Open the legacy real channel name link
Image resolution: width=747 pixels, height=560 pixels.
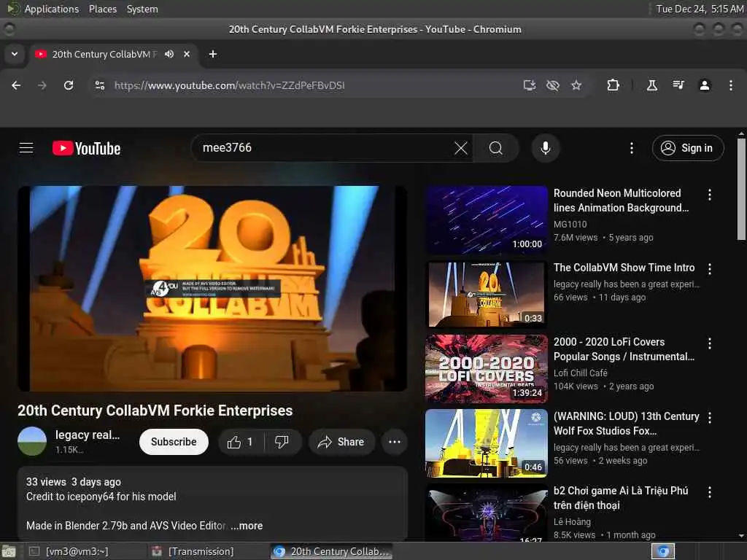click(x=88, y=435)
